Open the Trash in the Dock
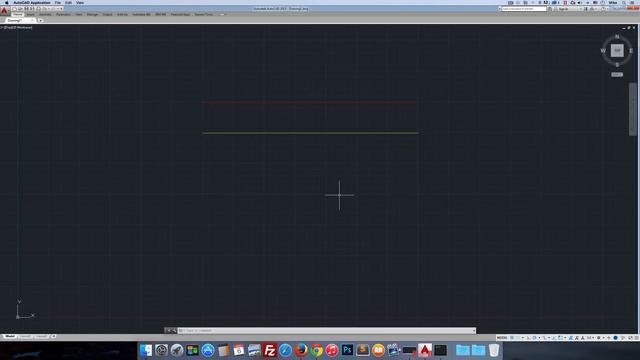This screenshot has height=360, width=640. tap(494, 350)
